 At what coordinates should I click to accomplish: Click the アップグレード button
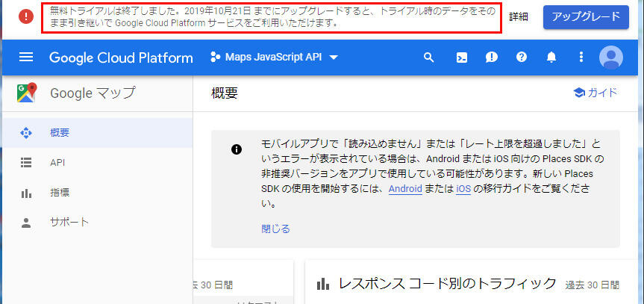pos(586,17)
